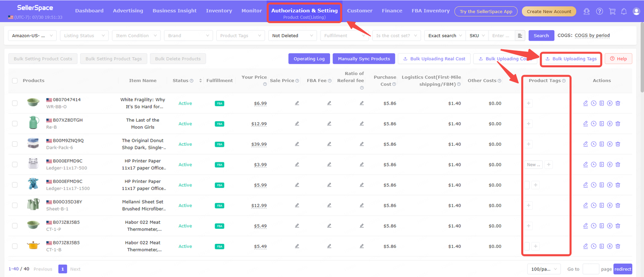Click the Go to page number field
Image resolution: width=644 pixels, height=277 pixels.
pos(591,269)
